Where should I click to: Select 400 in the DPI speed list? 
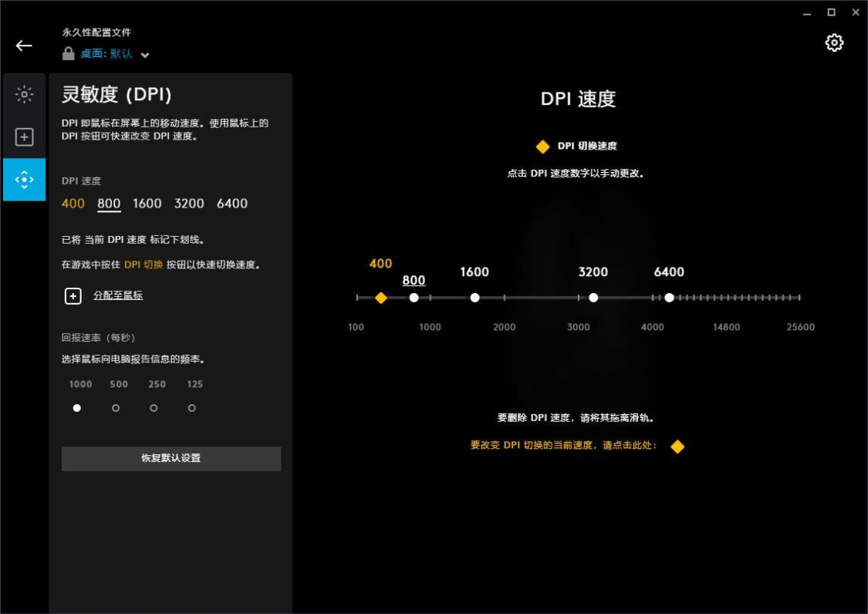73,203
